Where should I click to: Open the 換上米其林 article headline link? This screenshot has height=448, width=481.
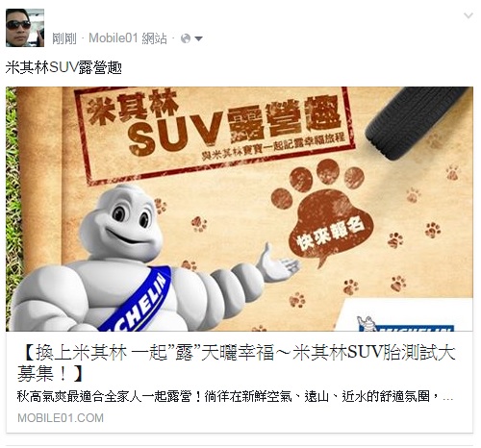coord(237,363)
